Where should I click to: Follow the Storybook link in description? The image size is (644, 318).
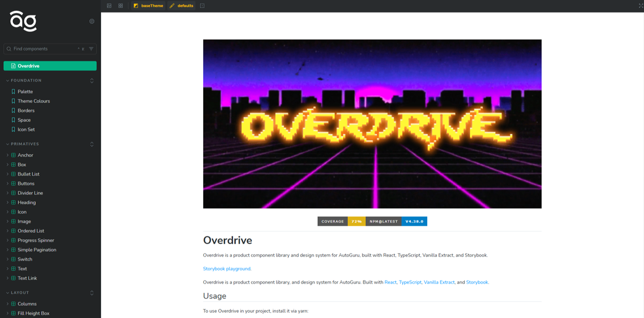(477, 282)
